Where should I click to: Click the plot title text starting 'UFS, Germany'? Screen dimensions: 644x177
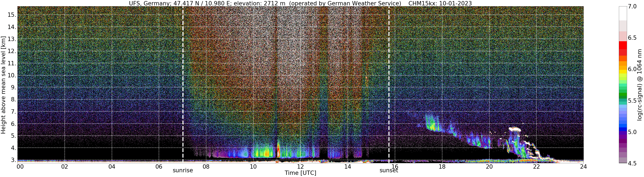pos(300,3)
